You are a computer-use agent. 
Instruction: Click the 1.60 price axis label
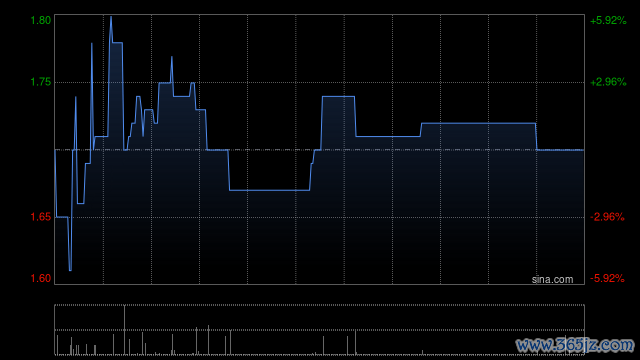coord(41,278)
